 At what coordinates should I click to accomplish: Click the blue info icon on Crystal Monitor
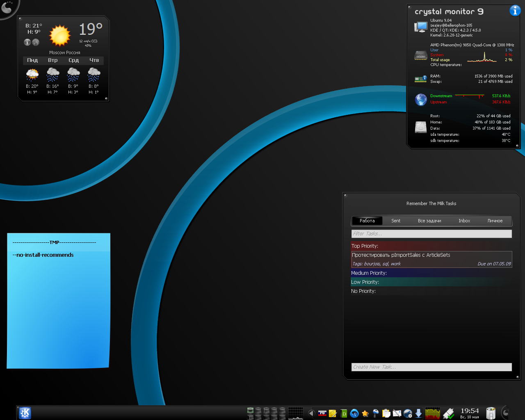coord(515,11)
